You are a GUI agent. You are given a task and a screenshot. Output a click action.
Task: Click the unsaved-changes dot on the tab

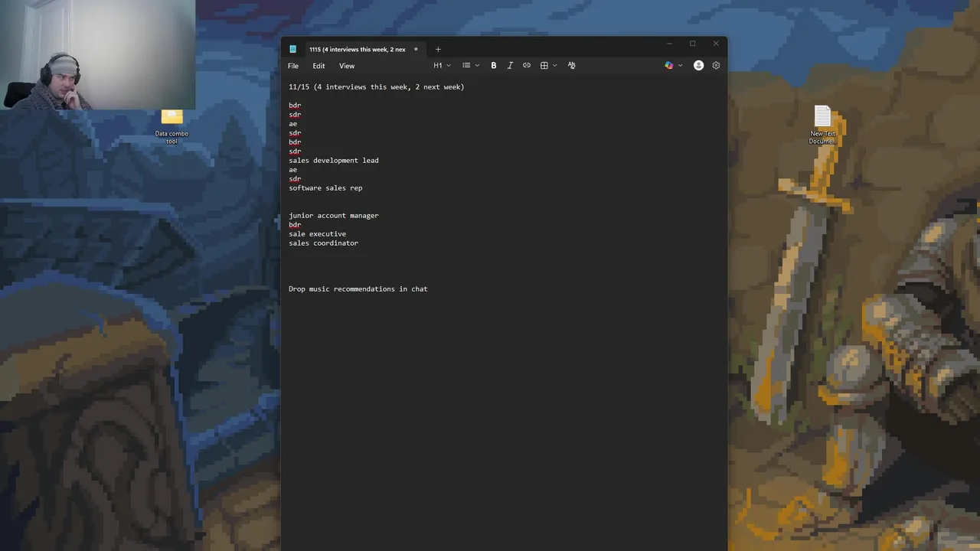tap(416, 50)
